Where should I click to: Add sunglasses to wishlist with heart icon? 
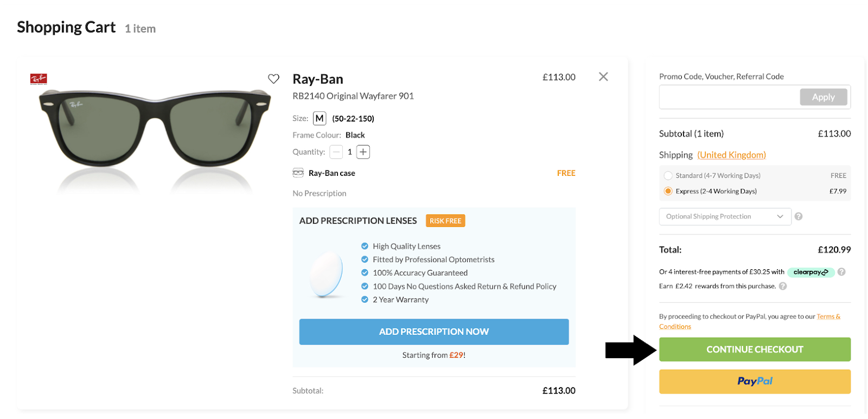coord(273,79)
